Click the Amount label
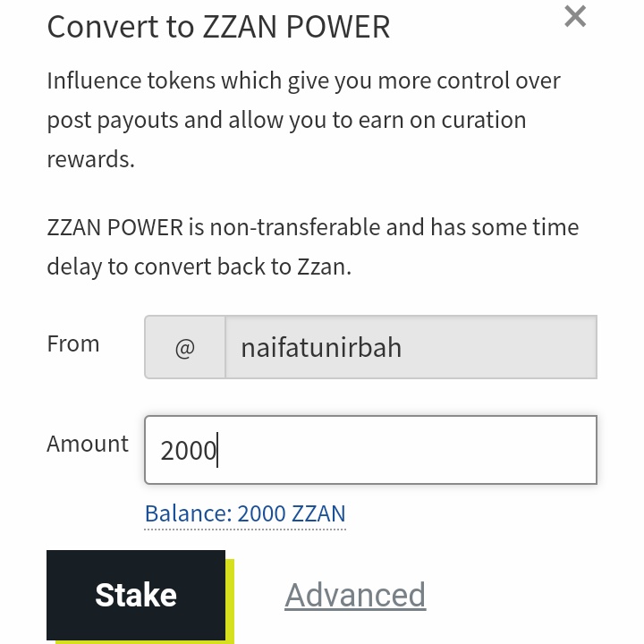 tap(88, 444)
